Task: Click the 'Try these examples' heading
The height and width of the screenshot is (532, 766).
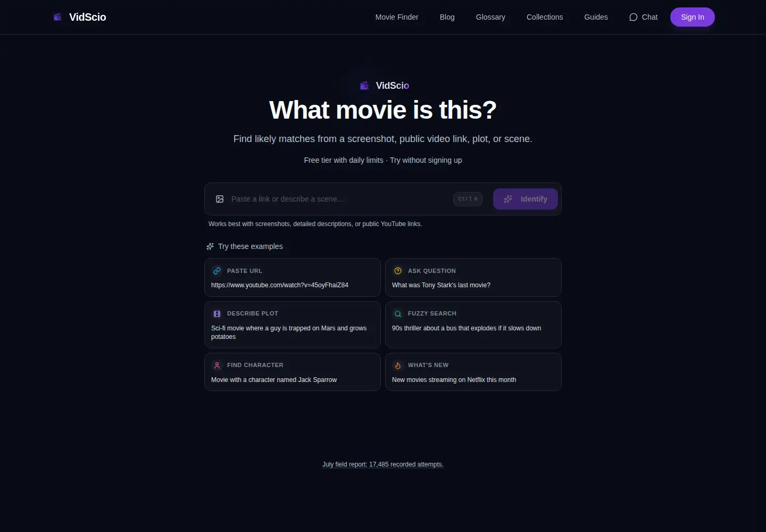Action: 251,246
